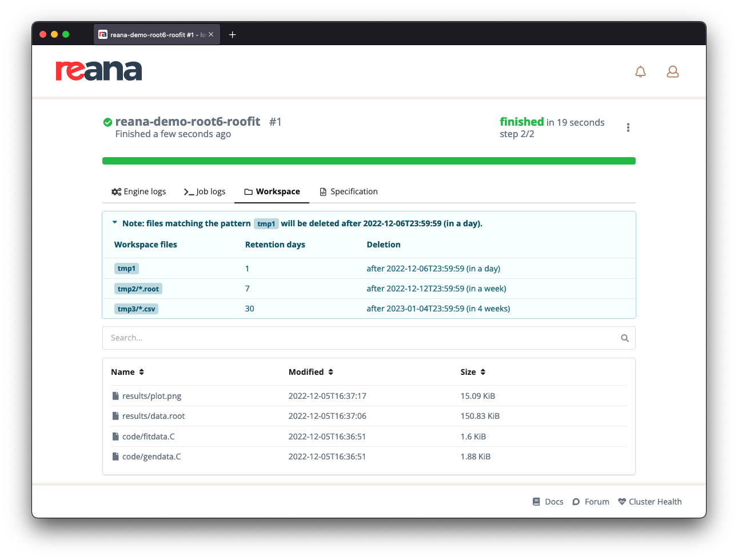Click the Docs book icon in footer
The width and height of the screenshot is (738, 560).
tap(536, 501)
